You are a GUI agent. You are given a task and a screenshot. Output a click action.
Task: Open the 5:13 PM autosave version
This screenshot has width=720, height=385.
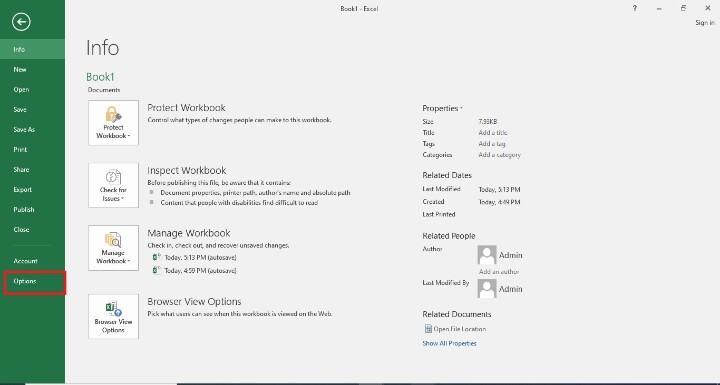(x=201, y=258)
